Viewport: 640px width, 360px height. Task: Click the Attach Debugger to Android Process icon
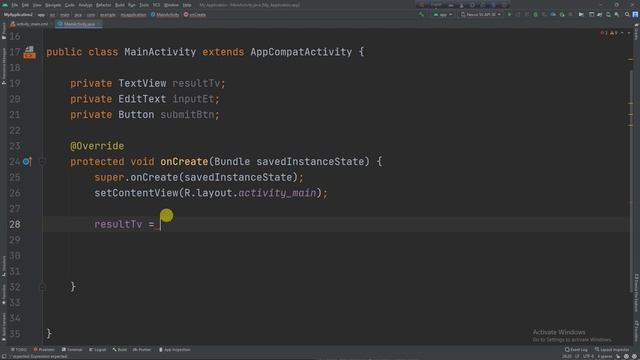pyautogui.click(x=562, y=14)
